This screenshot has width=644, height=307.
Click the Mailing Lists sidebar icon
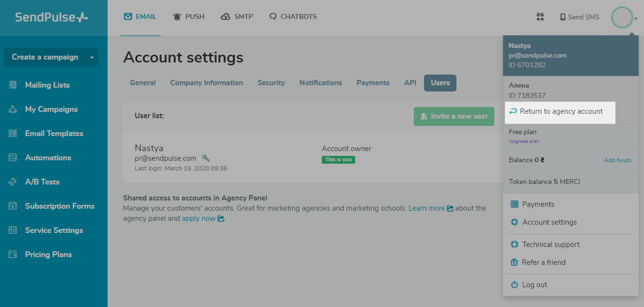click(13, 85)
